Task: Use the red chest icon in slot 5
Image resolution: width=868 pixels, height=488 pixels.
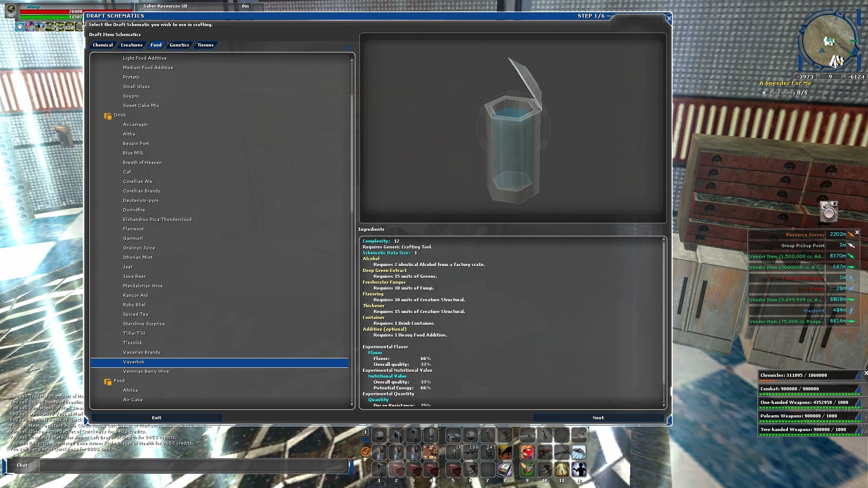Action: click(x=453, y=469)
